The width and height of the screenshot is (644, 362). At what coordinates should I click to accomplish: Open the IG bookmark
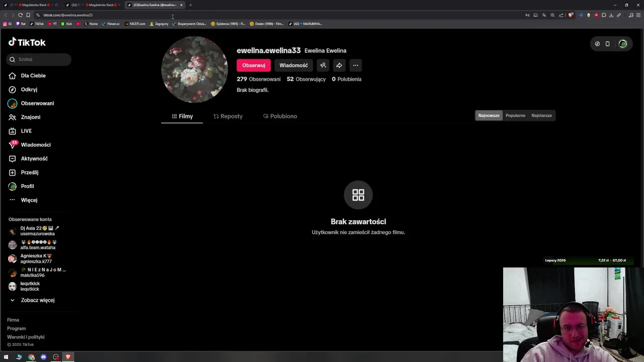tap(7, 24)
